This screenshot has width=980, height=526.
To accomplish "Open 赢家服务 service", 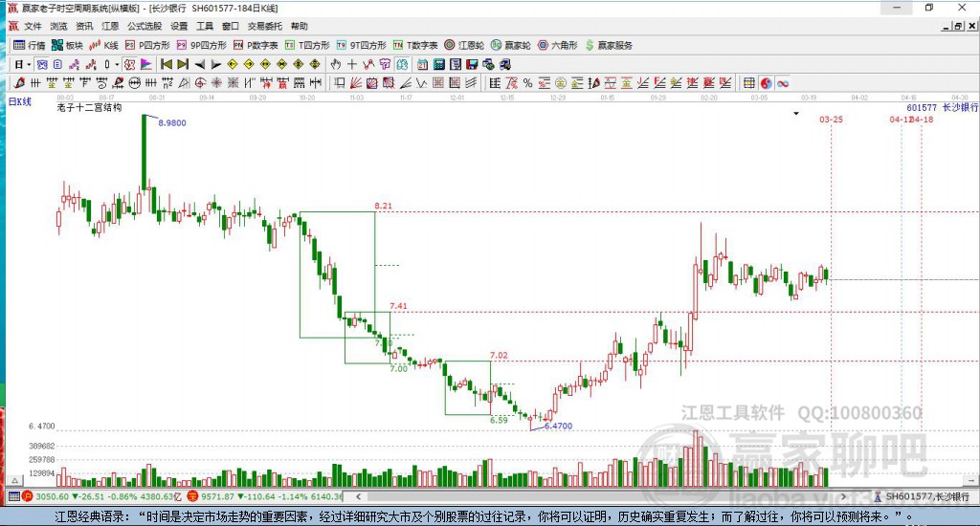I will click(x=608, y=45).
